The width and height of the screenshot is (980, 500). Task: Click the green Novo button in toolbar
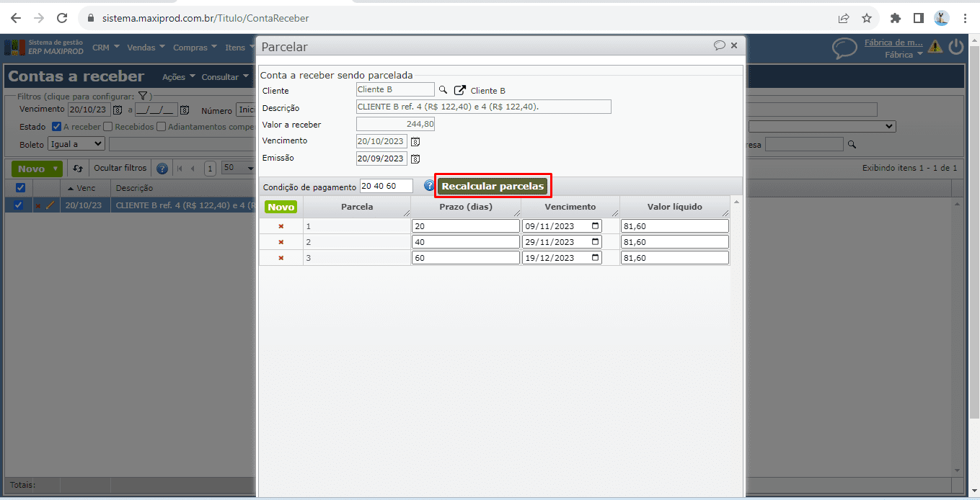(36, 169)
